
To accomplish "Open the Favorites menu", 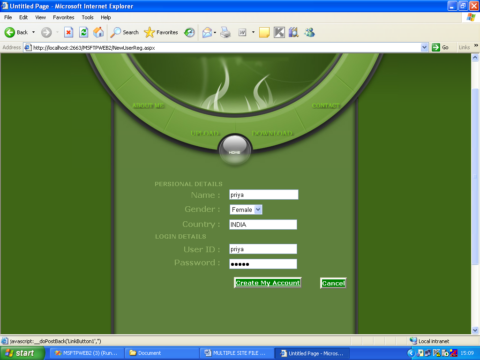I will coord(63,17).
